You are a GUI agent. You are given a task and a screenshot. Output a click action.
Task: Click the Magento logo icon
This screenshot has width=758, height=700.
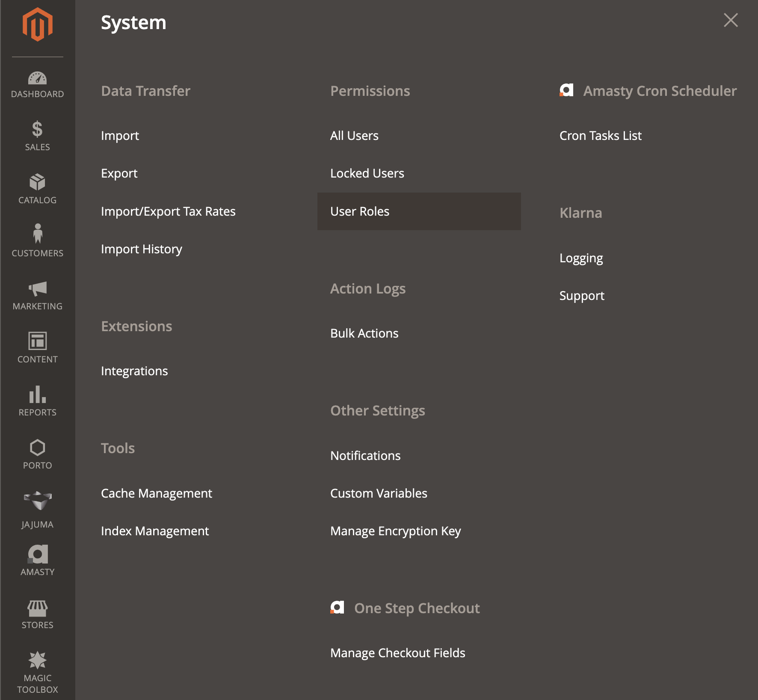[x=38, y=25]
